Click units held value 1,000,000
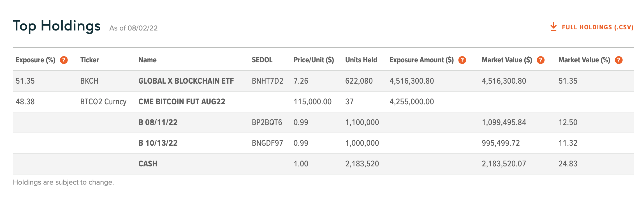 pyautogui.click(x=362, y=143)
